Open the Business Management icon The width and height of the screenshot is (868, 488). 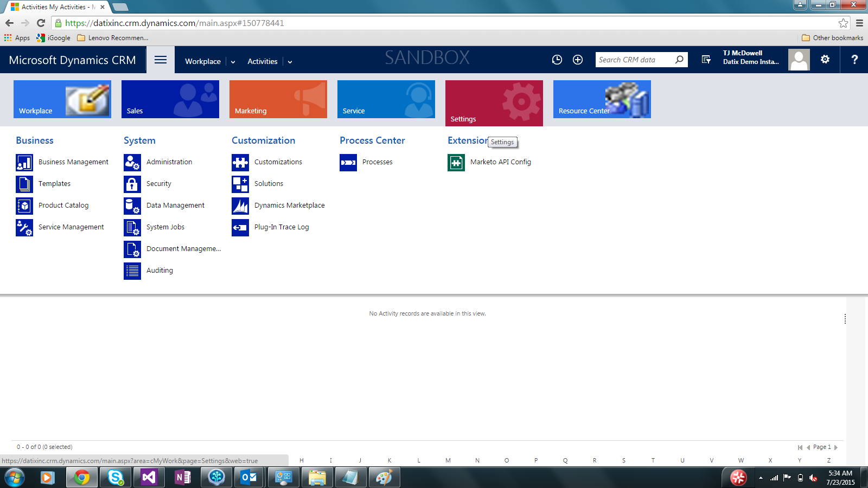(24, 162)
